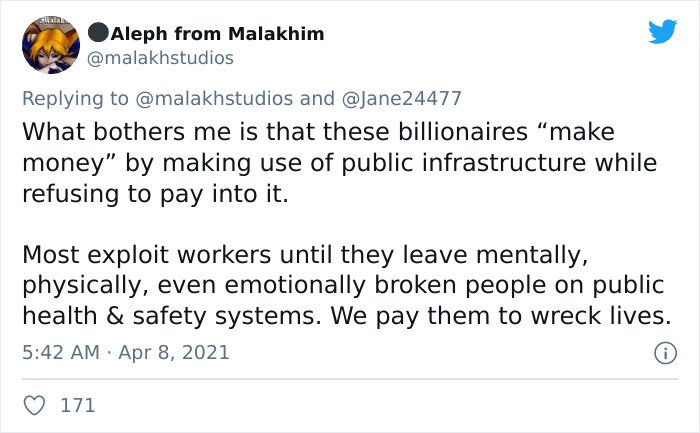Open the tweet info circle icon

[666, 353]
